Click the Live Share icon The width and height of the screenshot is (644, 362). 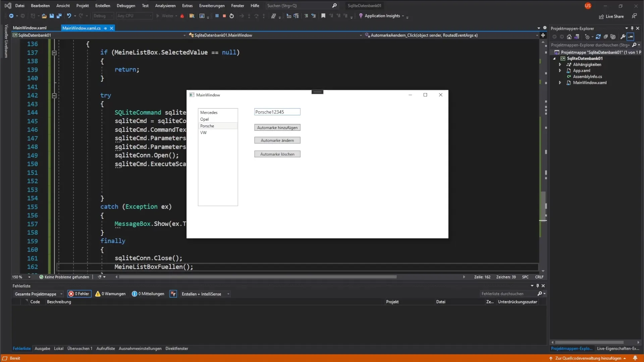[x=601, y=16]
